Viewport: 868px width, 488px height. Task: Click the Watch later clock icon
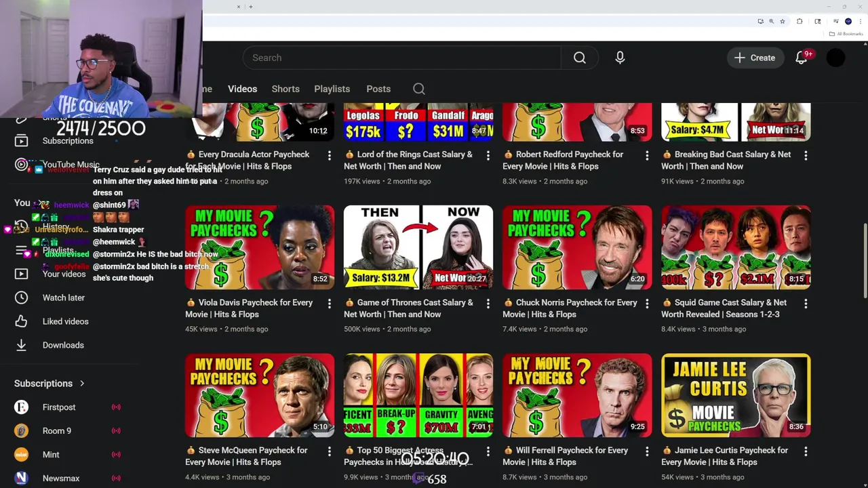coord(21,298)
